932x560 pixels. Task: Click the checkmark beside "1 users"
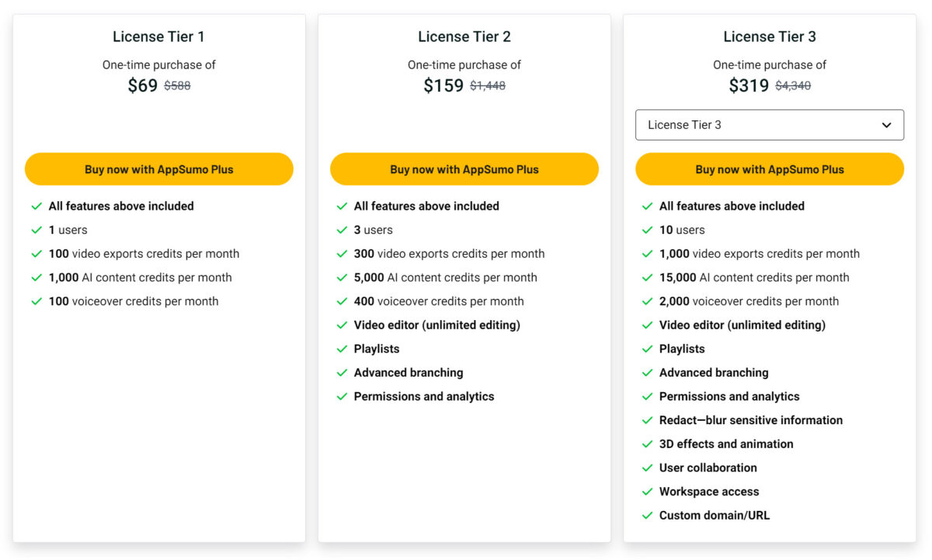pyautogui.click(x=37, y=230)
